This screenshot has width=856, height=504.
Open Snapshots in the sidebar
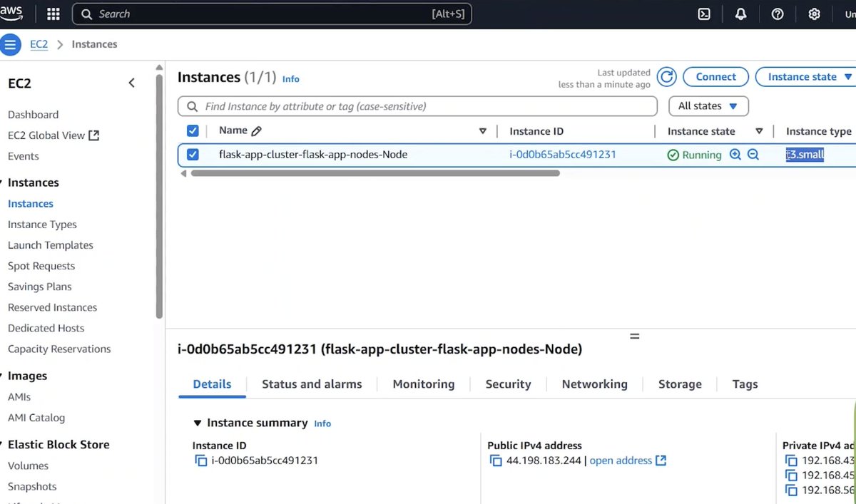pyautogui.click(x=32, y=486)
